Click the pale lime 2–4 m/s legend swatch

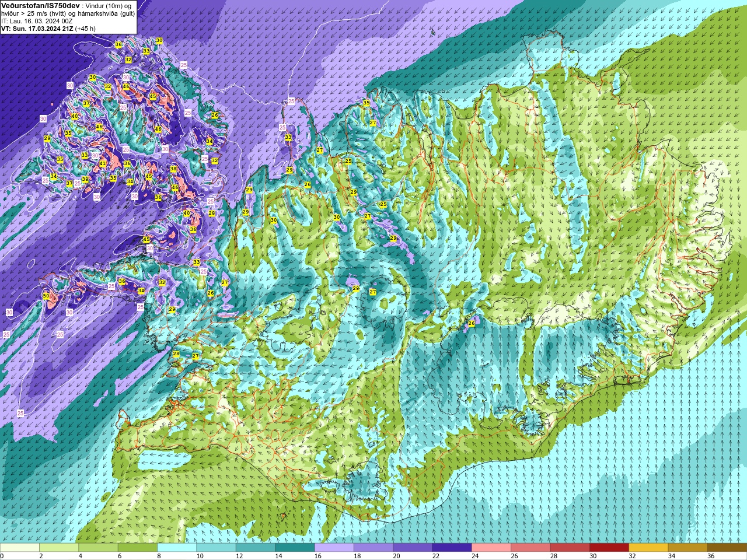[59, 548]
